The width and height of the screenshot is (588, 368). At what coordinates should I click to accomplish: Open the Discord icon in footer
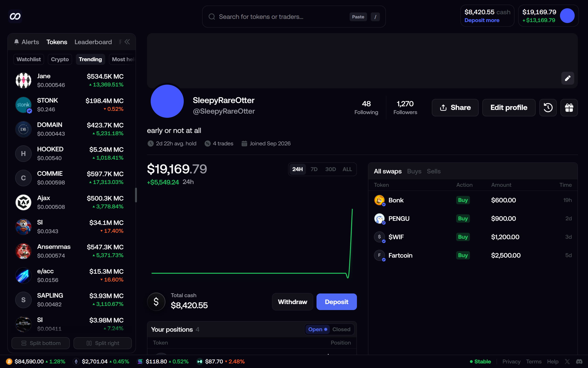579,361
